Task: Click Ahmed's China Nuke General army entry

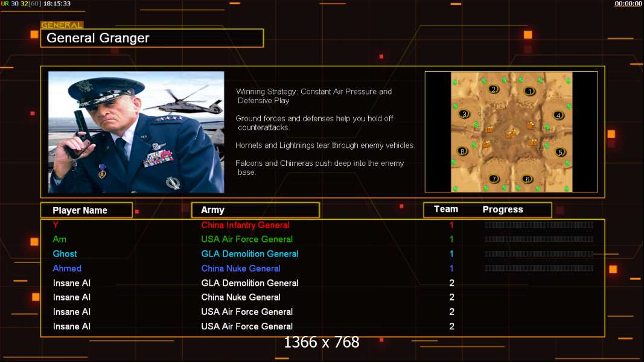Action: [241, 268]
